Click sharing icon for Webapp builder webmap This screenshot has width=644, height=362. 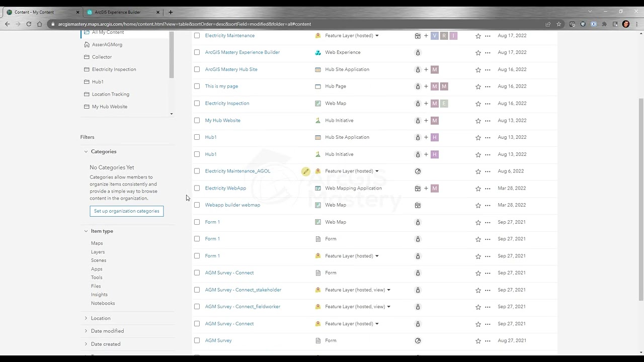click(418, 205)
